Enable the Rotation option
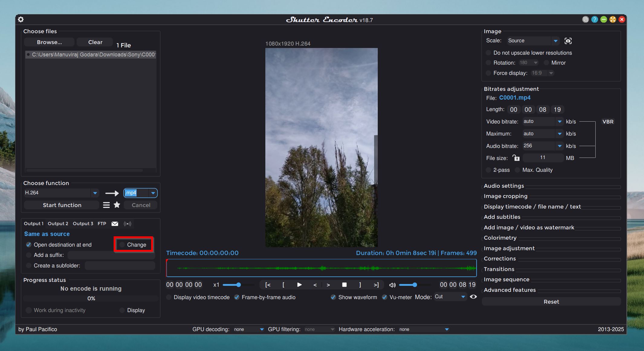644x351 pixels. (488, 63)
